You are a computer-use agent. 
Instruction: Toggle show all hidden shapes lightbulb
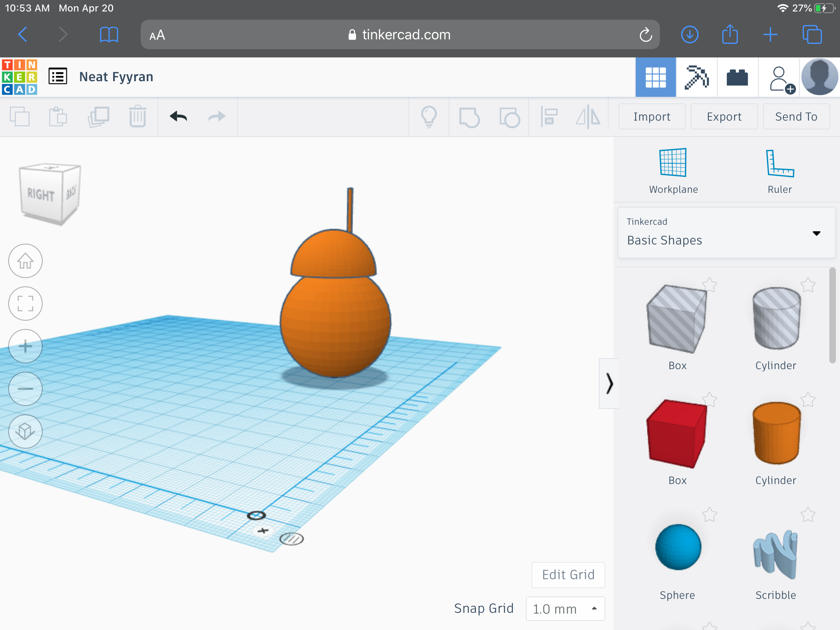coord(429,117)
